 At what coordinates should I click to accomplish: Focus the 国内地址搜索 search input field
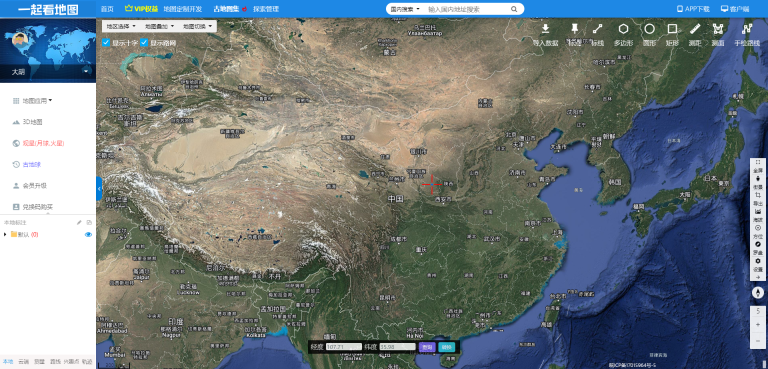click(468, 9)
